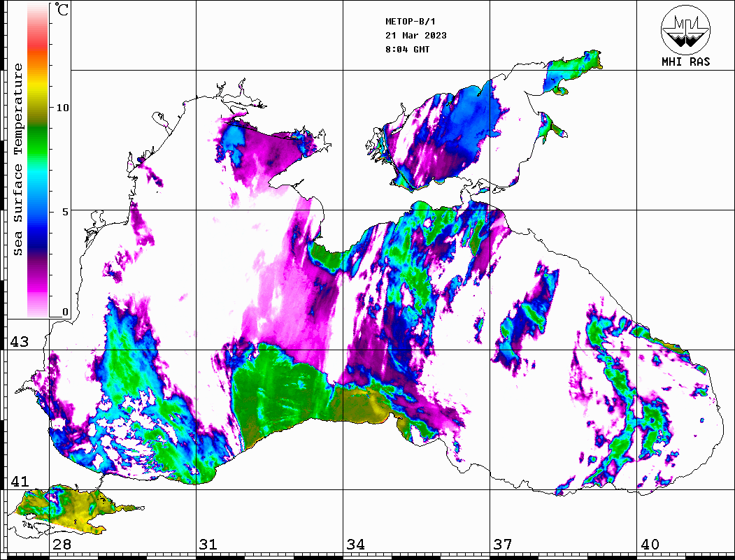Click the '°C' unit label
This screenshot has height=560, width=735.
(x=61, y=9)
